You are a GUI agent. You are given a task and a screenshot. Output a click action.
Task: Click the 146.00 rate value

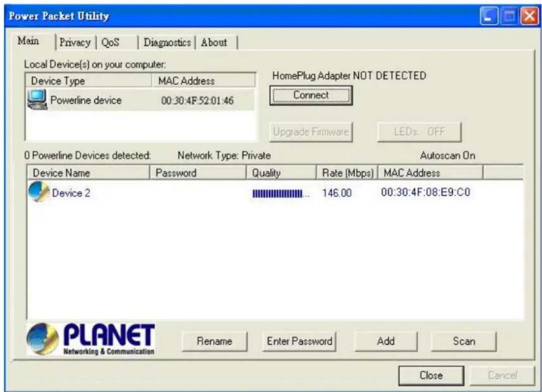tap(337, 193)
